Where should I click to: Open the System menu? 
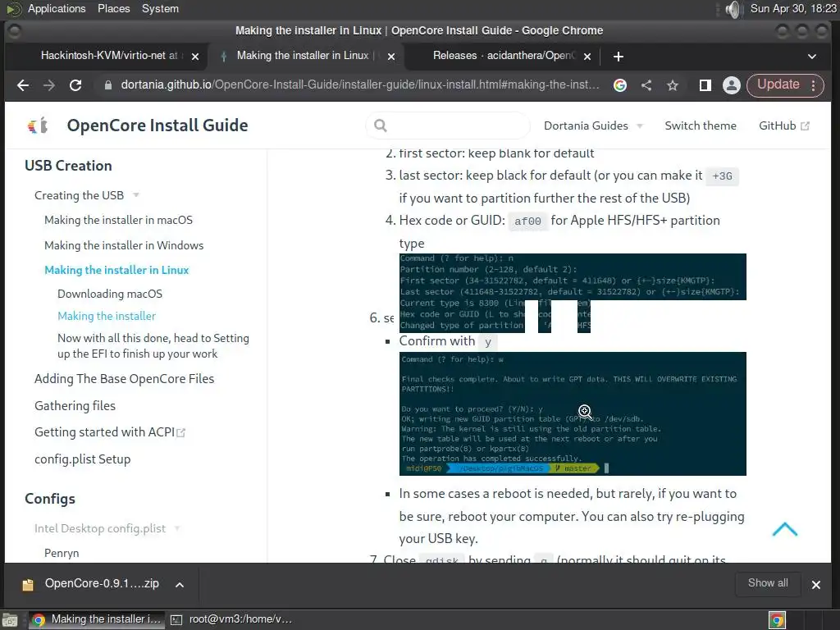coord(160,8)
